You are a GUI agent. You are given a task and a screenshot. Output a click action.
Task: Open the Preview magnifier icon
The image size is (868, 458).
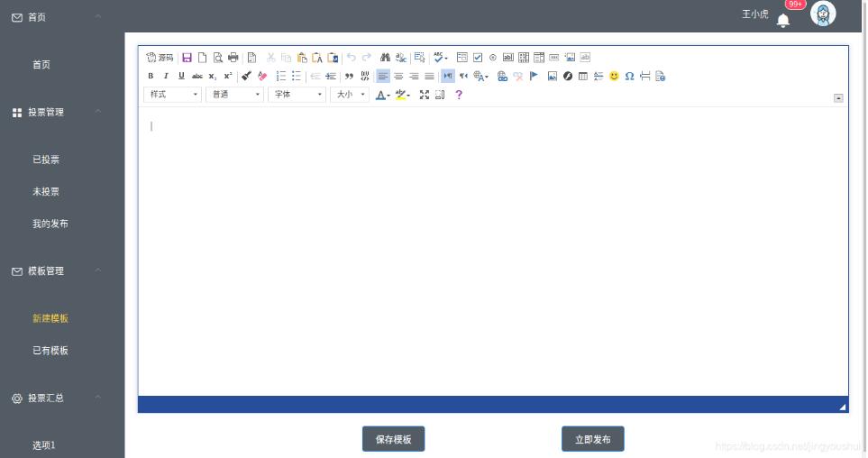[x=218, y=58]
